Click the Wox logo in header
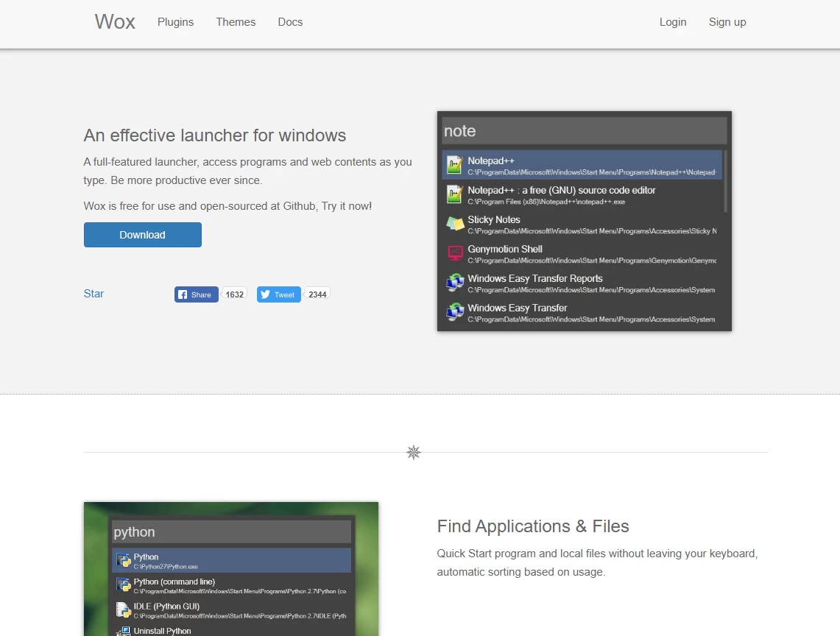 [x=115, y=22]
